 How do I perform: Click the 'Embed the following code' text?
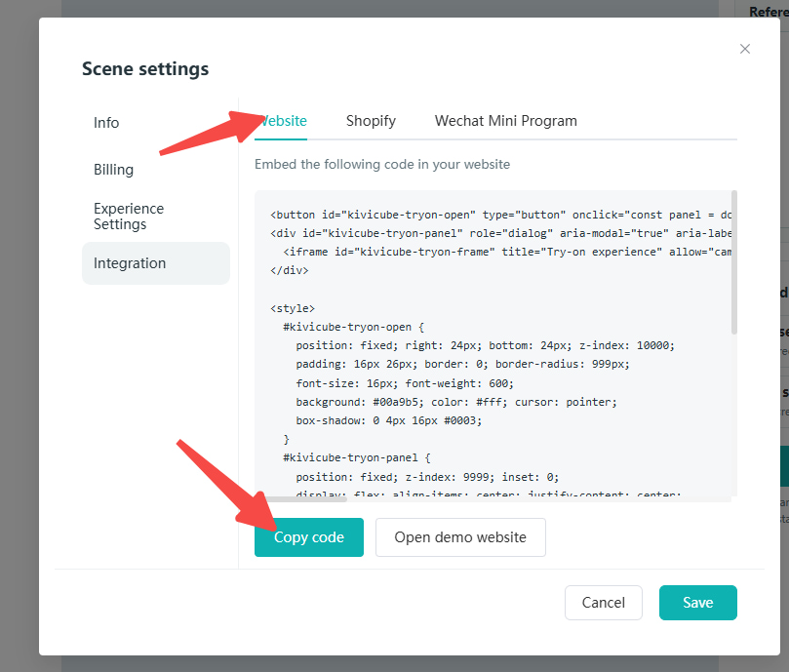382,165
